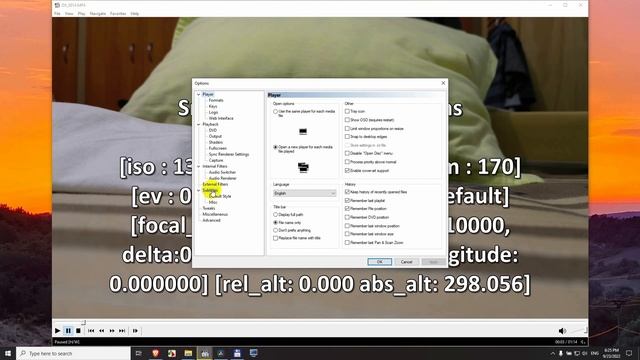This screenshot has height=360, width=640.
Task: Toggle 'Process priority above normal' checkbox
Action: click(x=347, y=162)
